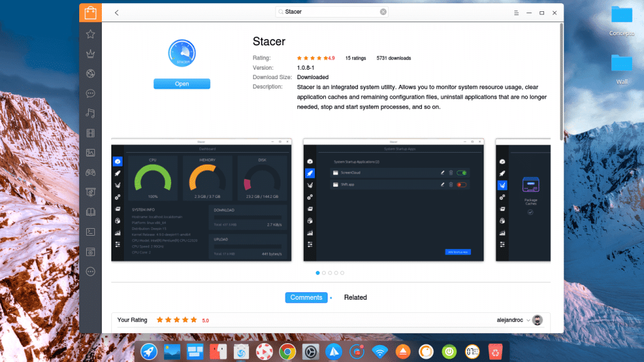Screen dimensions: 644x362
Task: Switch to the Related tab
Action: click(x=355, y=297)
